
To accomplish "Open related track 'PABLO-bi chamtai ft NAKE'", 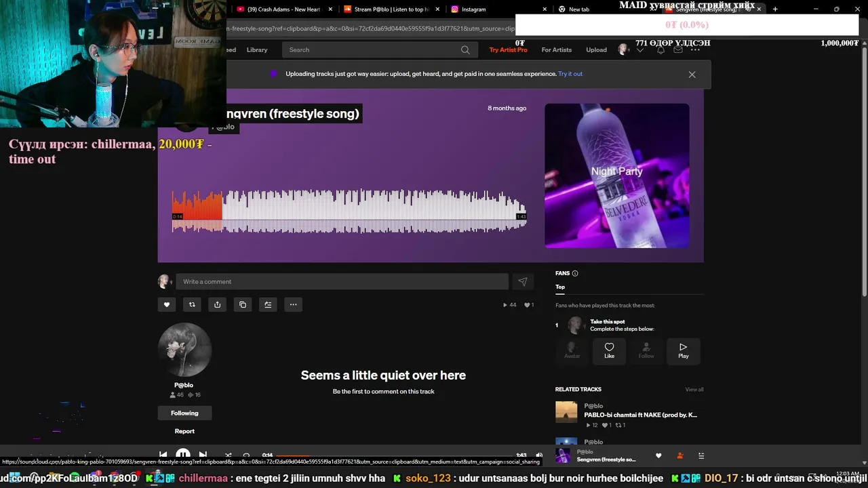I will coord(640,415).
